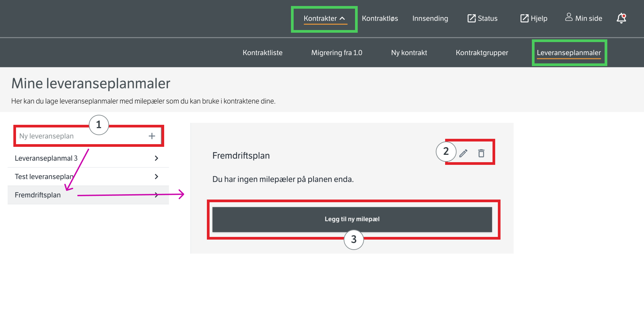Collapse the Kontrakter menu caret
This screenshot has width=644, height=311.
[342, 18]
